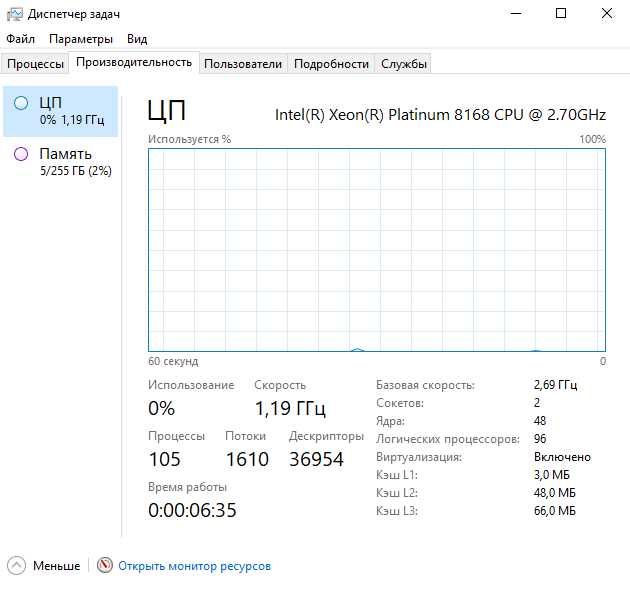Click the Меньше collapse arrow icon
Screen dimensions: 630x590
pyautogui.click(x=16, y=565)
